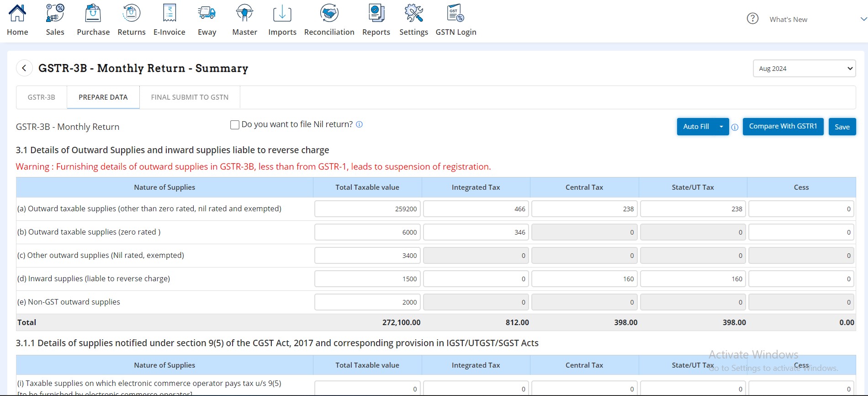Click the Central Tax total 398.00
The height and width of the screenshot is (396, 868).
[x=625, y=322]
